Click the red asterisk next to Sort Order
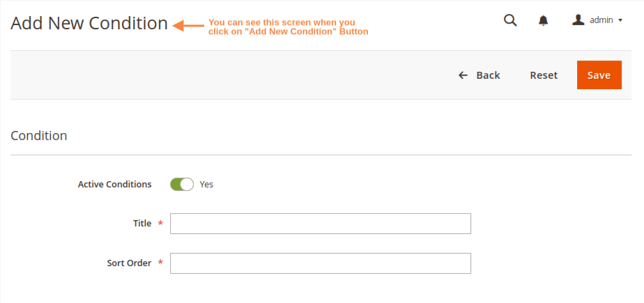This screenshot has width=644, height=303. point(161,263)
